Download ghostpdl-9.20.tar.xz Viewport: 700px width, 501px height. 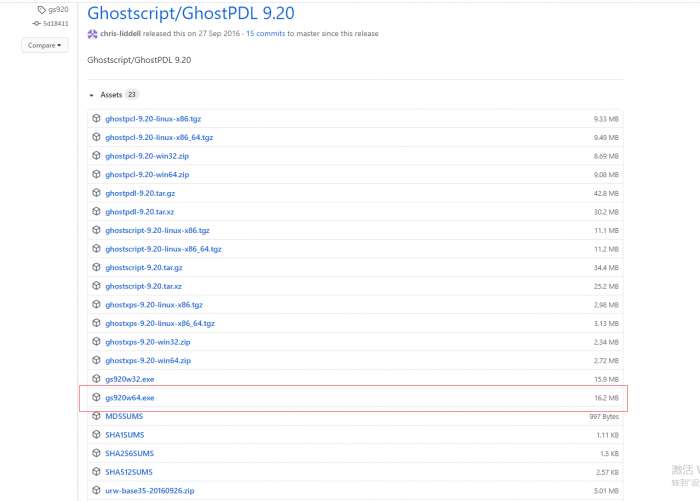point(140,212)
